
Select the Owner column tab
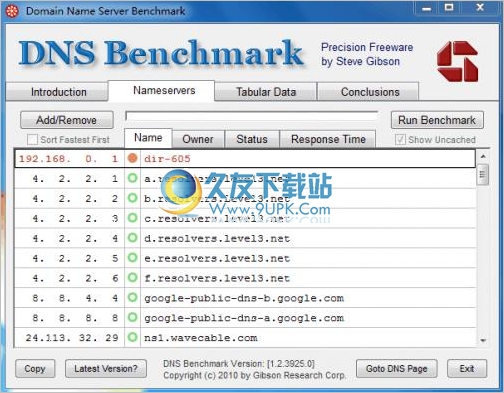(198, 139)
